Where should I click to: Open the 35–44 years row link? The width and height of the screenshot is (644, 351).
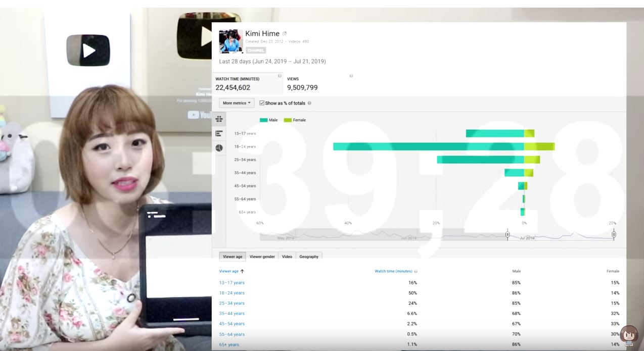point(232,314)
